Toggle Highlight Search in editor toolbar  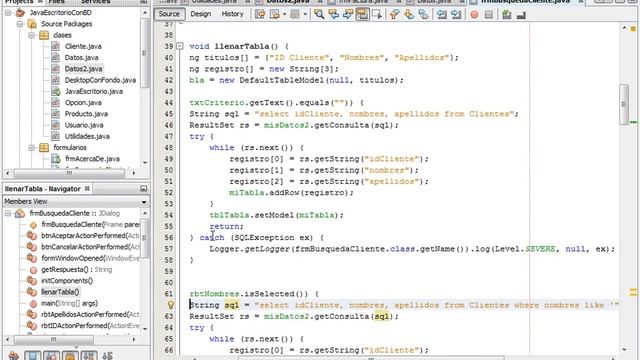[362, 15]
